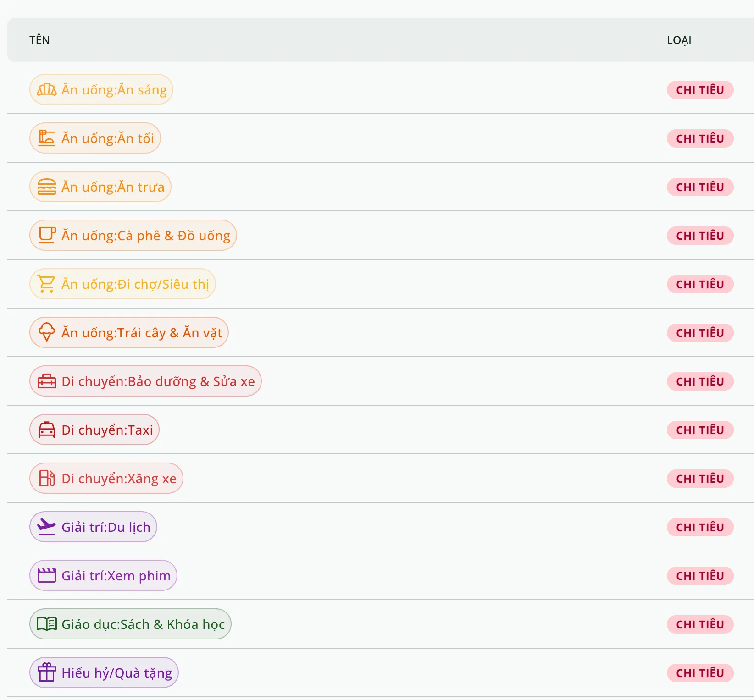Click the taxi car icon
Image resolution: width=754 pixels, height=700 pixels.
(46, 430)
